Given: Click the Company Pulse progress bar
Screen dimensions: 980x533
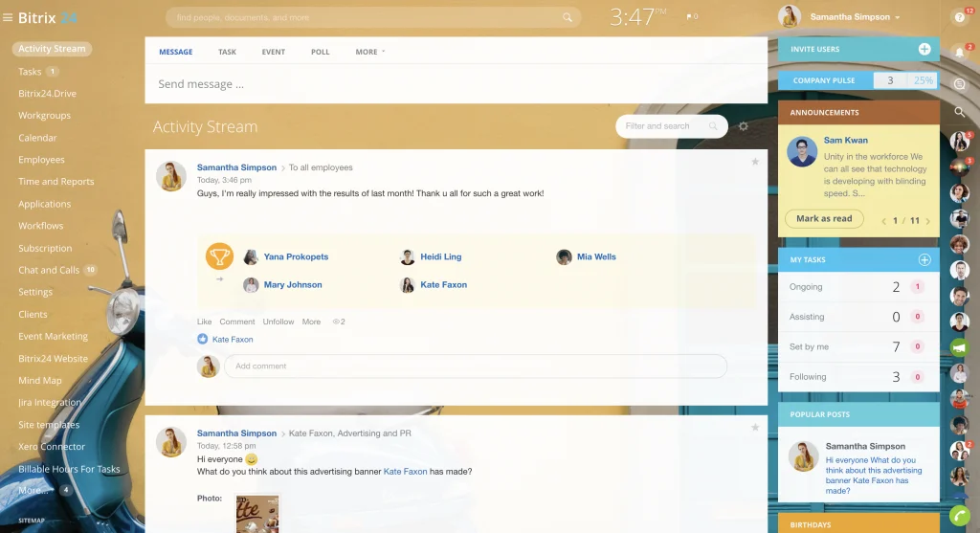Looking at the screenshot, I should (x=904, y=80).
